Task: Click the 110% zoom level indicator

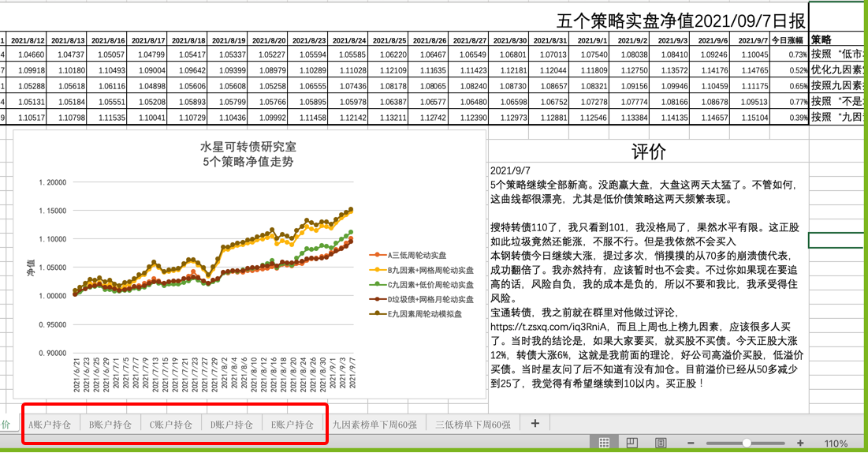Action: click(836, 444)
